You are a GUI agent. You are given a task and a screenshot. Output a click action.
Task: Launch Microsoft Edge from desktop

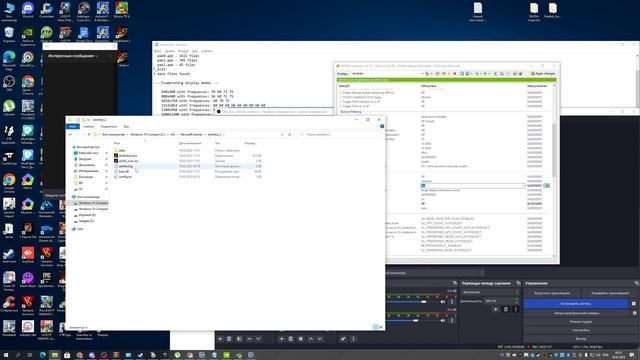tap(9, 60)
